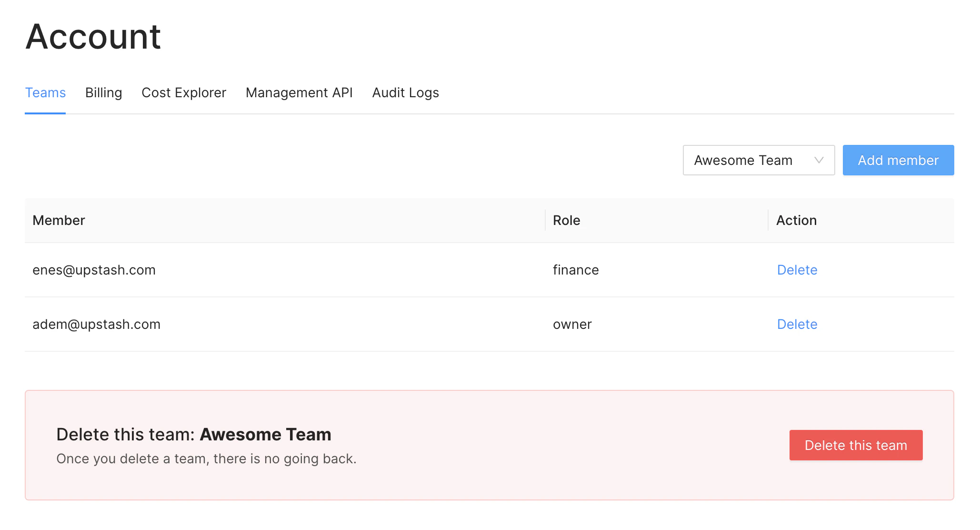Delete member enes@upstash.com

click(x=797, y=270)
